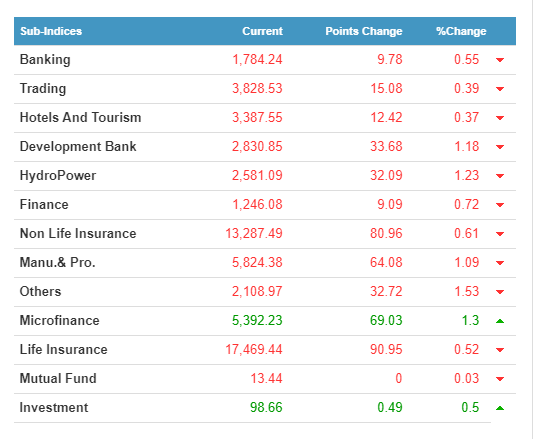The height and width of the screenshot is (439, 533).
Task: Open the Hotels And Tourism sub-index
Action: click(81, 118)
